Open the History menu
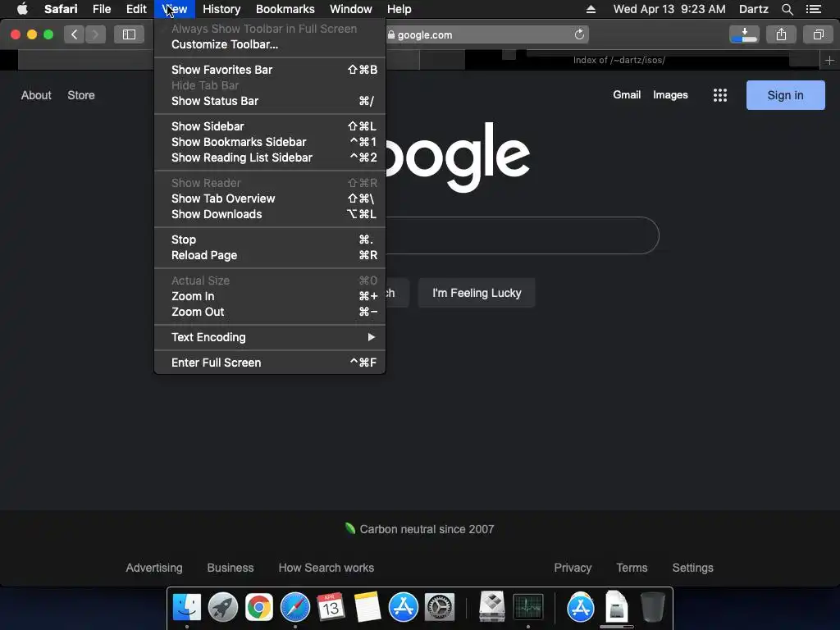The width and height of the screenshot is (840, 630). [x=221, y=9]
